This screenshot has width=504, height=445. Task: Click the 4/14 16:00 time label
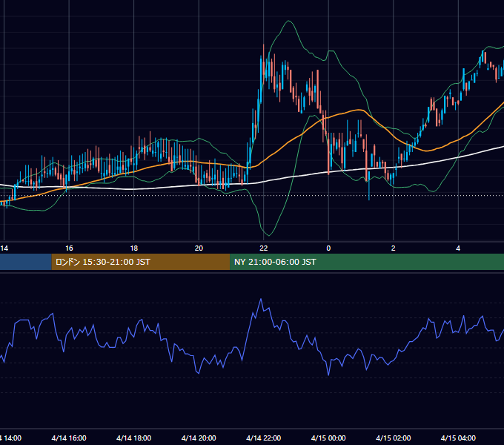69,438
